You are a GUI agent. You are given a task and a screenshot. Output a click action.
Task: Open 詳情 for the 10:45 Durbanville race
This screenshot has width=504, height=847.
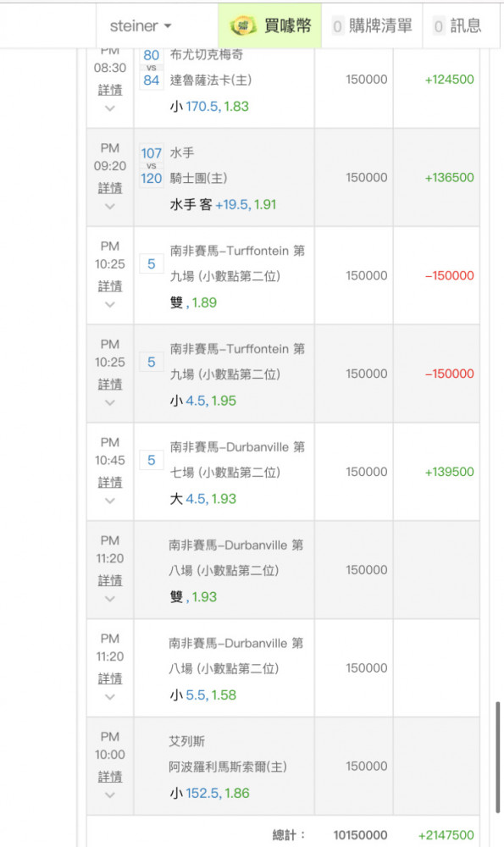(110, 482)
